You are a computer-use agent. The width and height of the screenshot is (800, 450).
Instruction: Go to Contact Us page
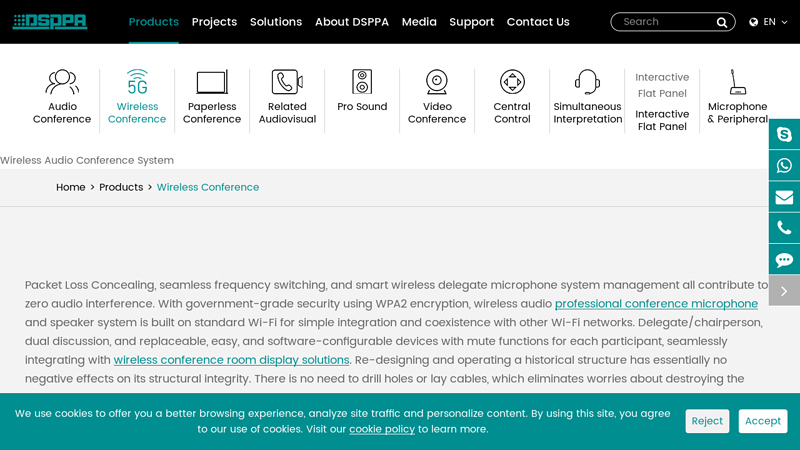pos(538,22)
